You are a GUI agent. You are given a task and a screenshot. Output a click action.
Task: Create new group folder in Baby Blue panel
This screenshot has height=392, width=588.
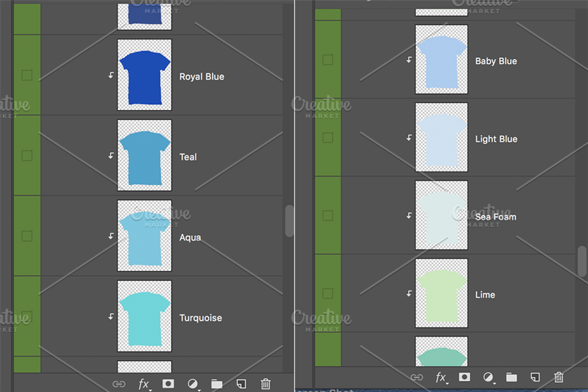[512, 377]
